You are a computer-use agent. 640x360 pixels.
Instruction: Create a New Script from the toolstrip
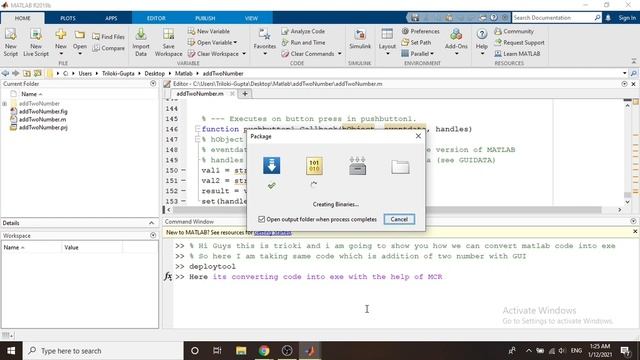click(x=11, y=42)
